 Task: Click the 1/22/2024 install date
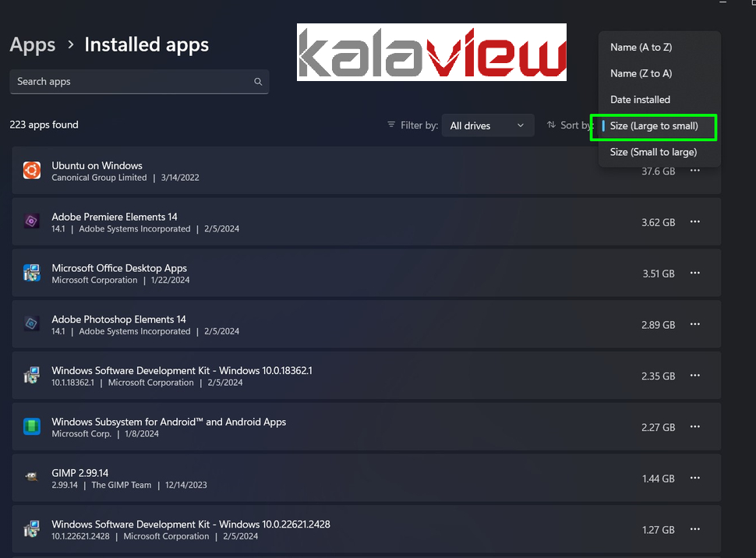click(x=170, y=280)
